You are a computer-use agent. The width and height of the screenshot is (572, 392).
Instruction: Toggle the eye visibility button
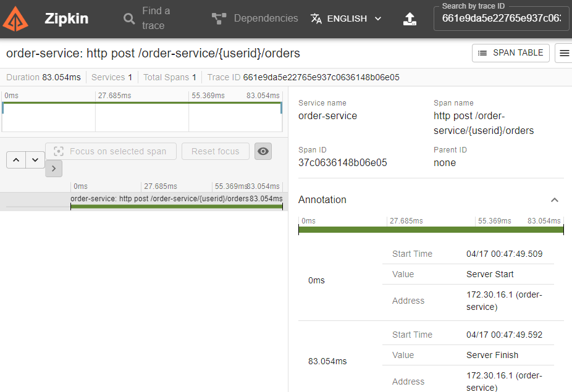pos(263,151)
